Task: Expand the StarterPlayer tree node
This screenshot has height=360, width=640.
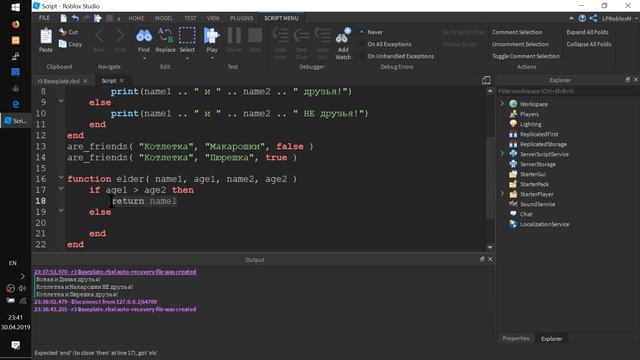Action: 502,194
